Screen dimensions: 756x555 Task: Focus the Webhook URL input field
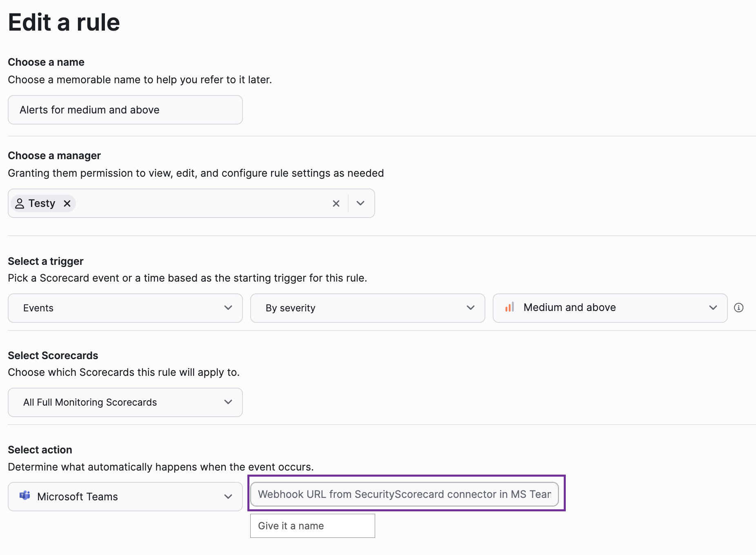[x=404, y=494]
